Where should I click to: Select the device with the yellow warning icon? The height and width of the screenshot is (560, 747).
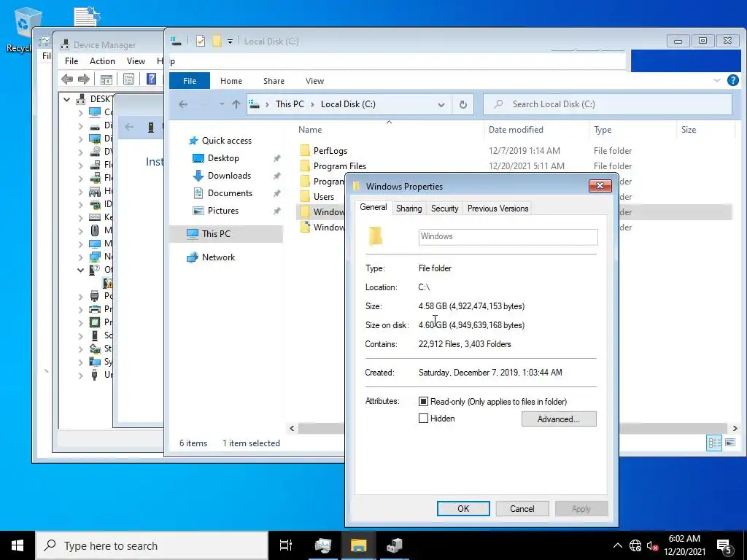click(x=109, y=283)
